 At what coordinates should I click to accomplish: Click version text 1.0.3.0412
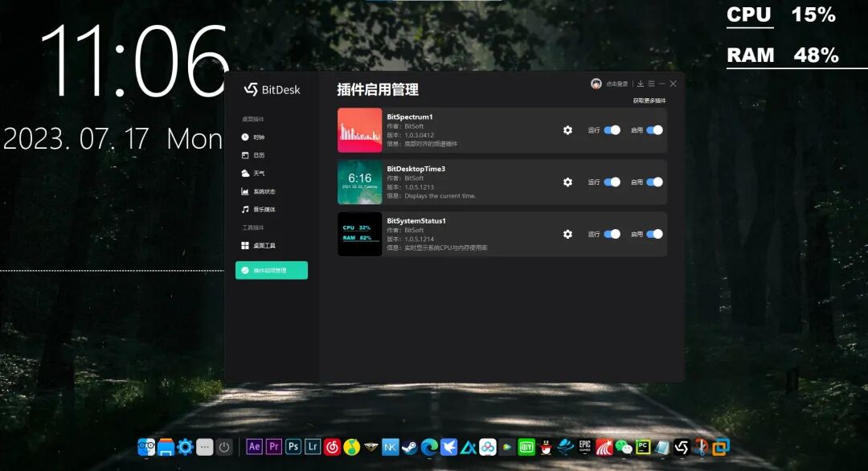[419, 135]
